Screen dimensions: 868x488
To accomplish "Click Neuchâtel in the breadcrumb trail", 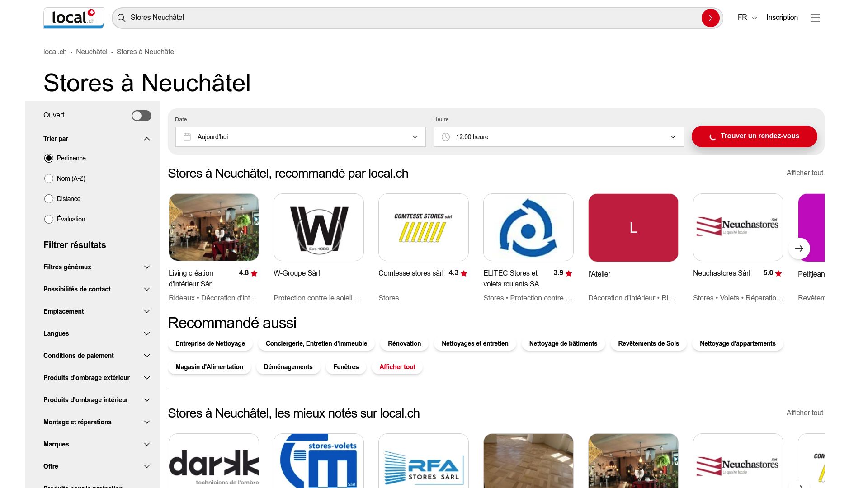I will 91,52.
